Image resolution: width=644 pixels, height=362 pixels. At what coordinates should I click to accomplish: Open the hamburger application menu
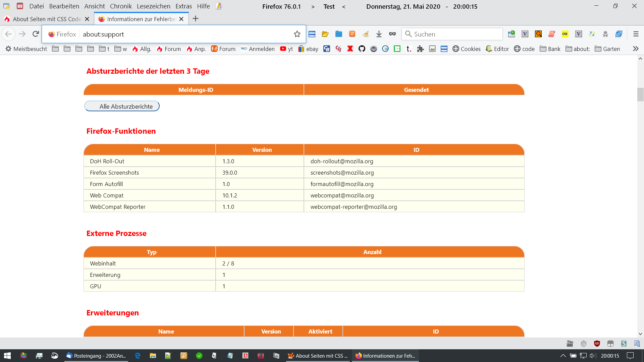coord(636,34)
